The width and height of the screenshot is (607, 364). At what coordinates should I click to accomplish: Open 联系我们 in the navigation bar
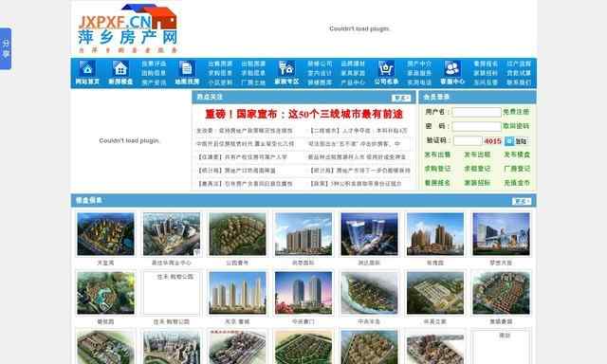click(519, 82)
